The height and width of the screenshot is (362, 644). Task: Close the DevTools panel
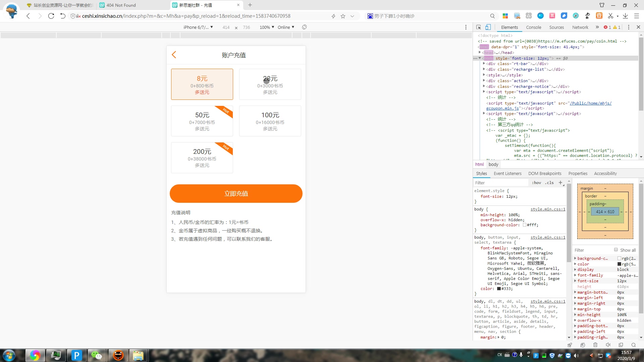638,27
